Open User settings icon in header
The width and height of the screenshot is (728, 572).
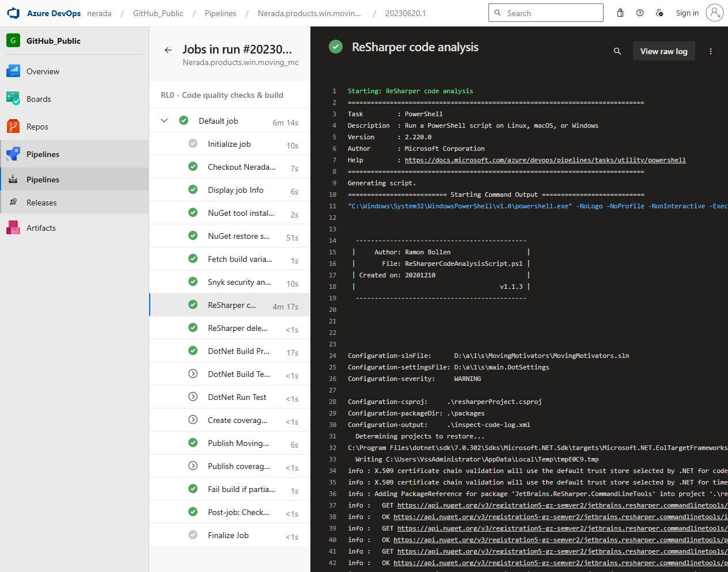click(x=659, y=13)
